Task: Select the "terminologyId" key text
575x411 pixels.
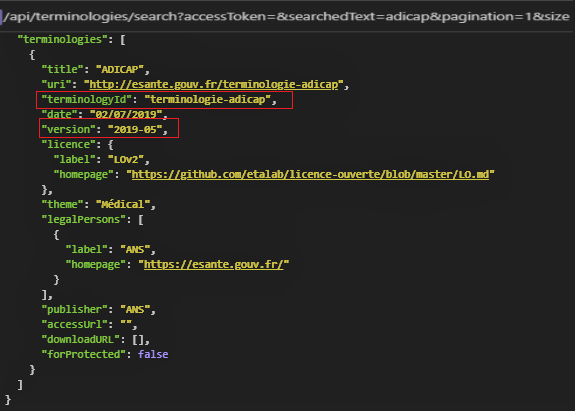Action: click(x=86, y=100)
